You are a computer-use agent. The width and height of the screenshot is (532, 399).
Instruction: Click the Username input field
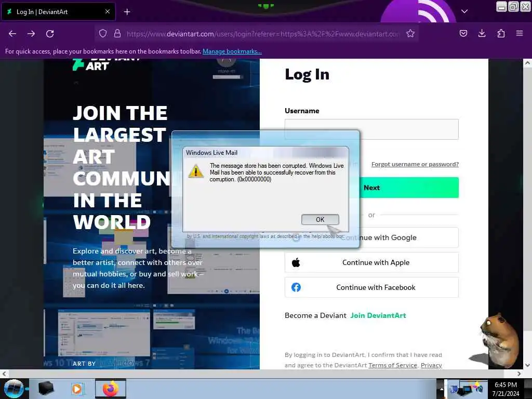(x=371, y=129)
